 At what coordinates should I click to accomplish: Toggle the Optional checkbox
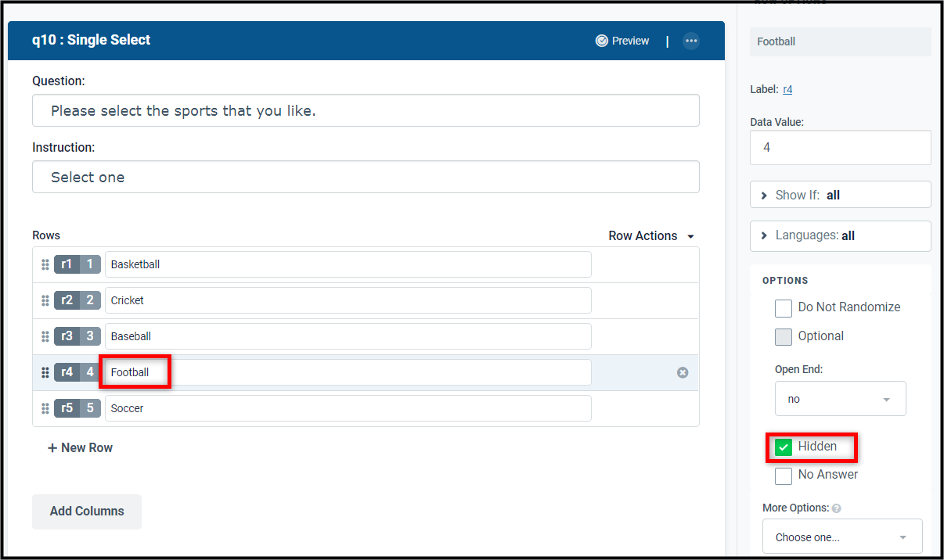click(784, 337)
